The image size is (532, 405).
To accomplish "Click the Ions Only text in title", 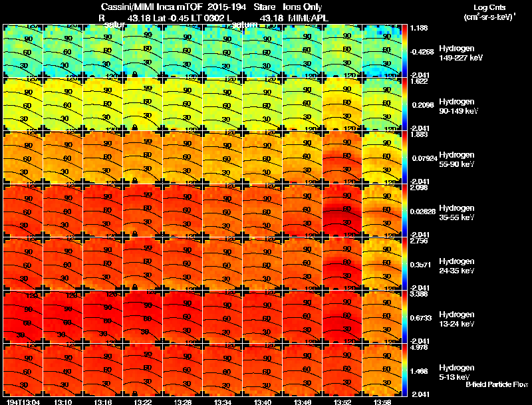I will pos(303,7).
